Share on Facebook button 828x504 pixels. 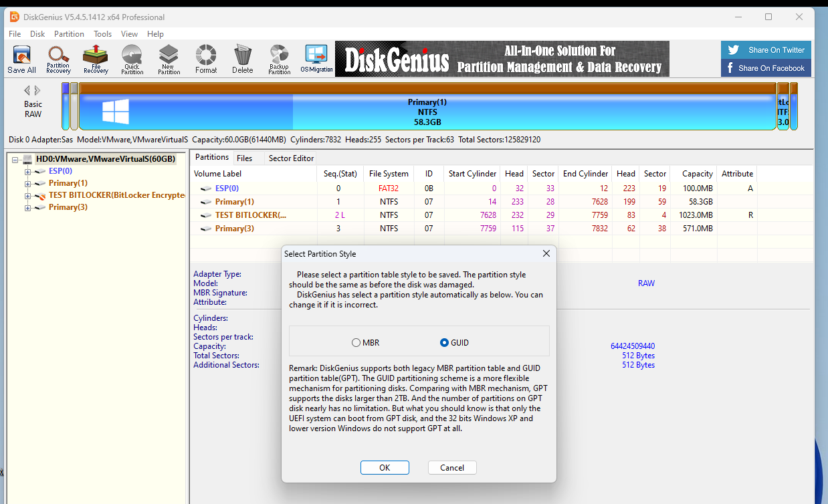pyautogui.click(x=766, y=68)
